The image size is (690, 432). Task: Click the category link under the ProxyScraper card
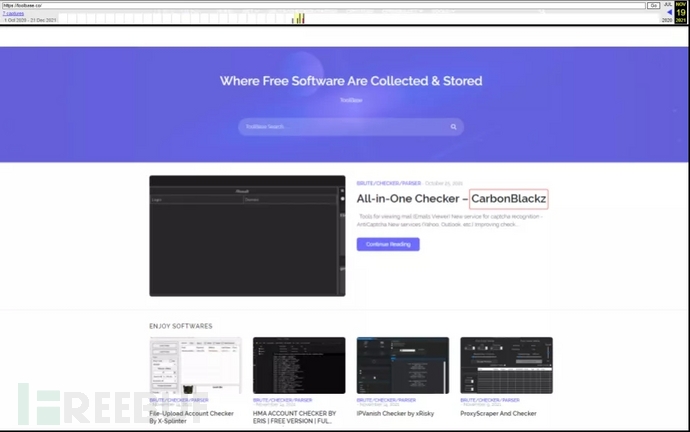pos(490,400)
